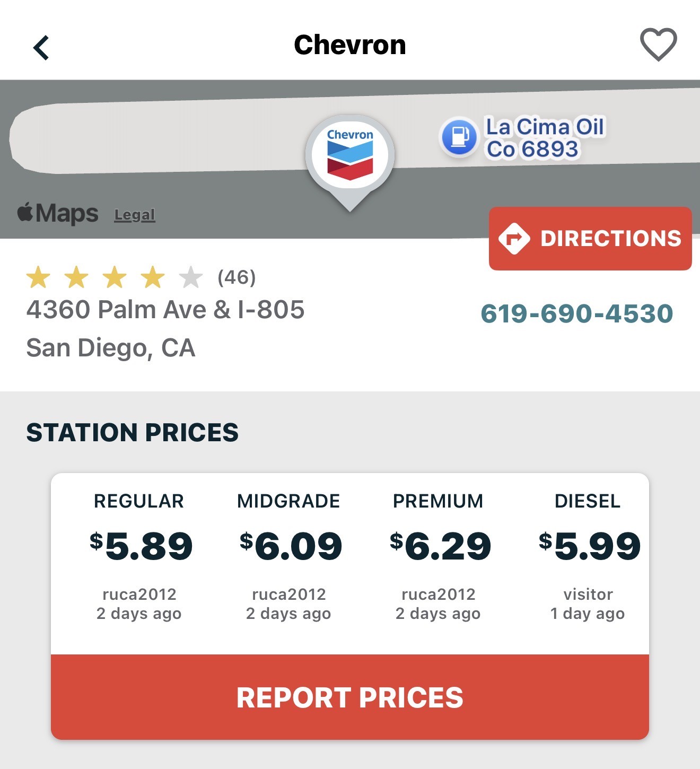Click the gray fifth rating star

[x=191, y=277]
